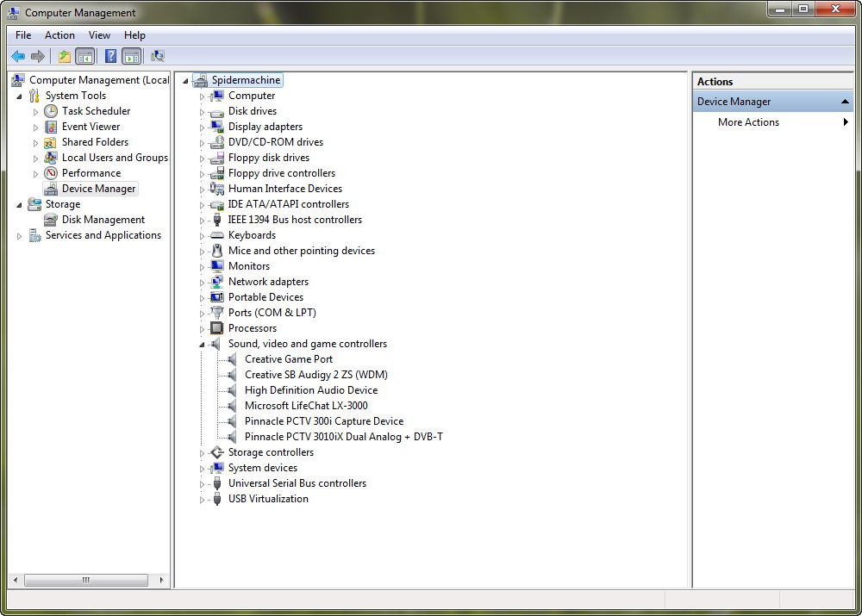Select Creative SB Audigy 2 ZS (WDM)
The width and height of the screenshot is (862, 616).
[x=316, y=375]
